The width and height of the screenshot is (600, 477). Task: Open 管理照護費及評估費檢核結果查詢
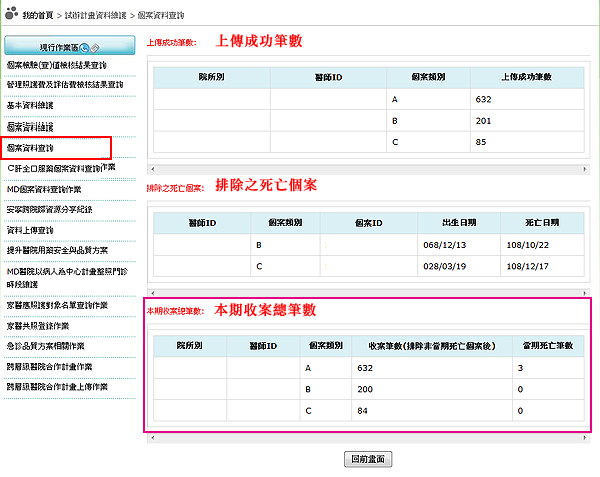click(x=64, y=84)
